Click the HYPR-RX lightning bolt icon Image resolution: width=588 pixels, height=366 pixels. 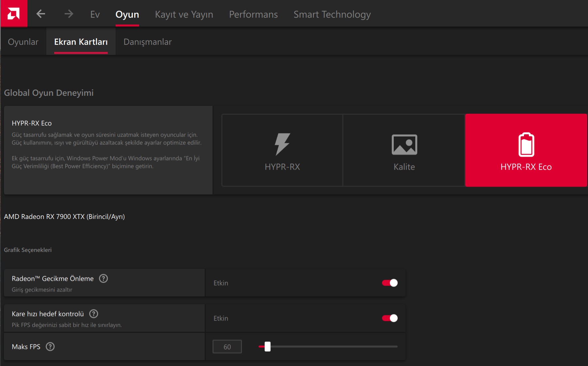pyautogui.click(x=282, y=144)
